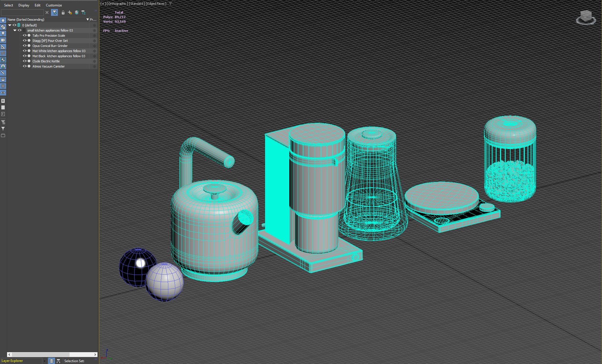Screen dimensions: 602x364
Task: Toggle the Display Lights filter icon
Action: 3,33
